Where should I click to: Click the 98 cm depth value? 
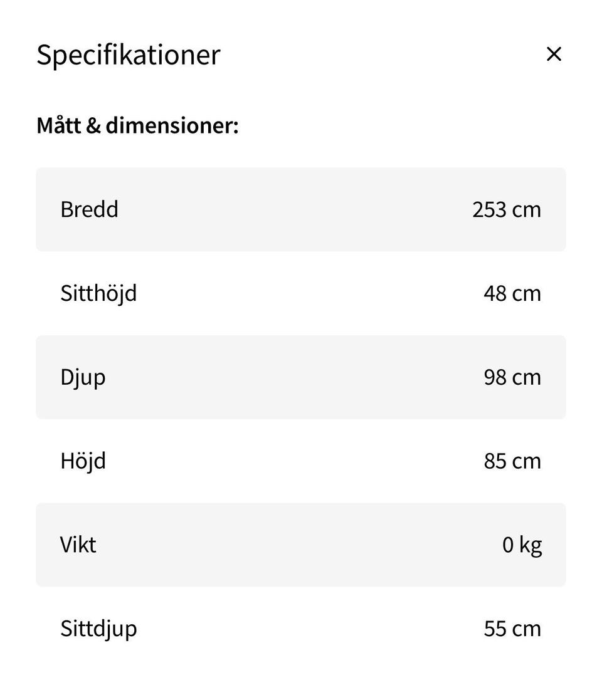click(x=512, y=377)
